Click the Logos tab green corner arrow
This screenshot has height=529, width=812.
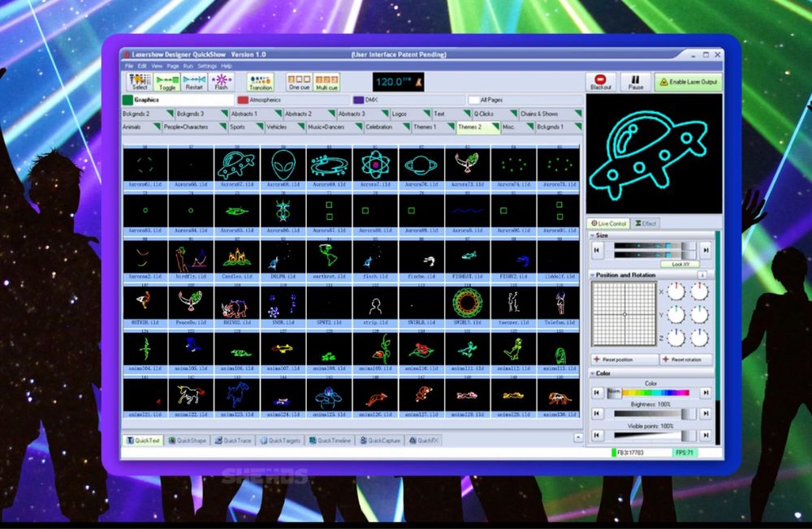coord(427,113)
